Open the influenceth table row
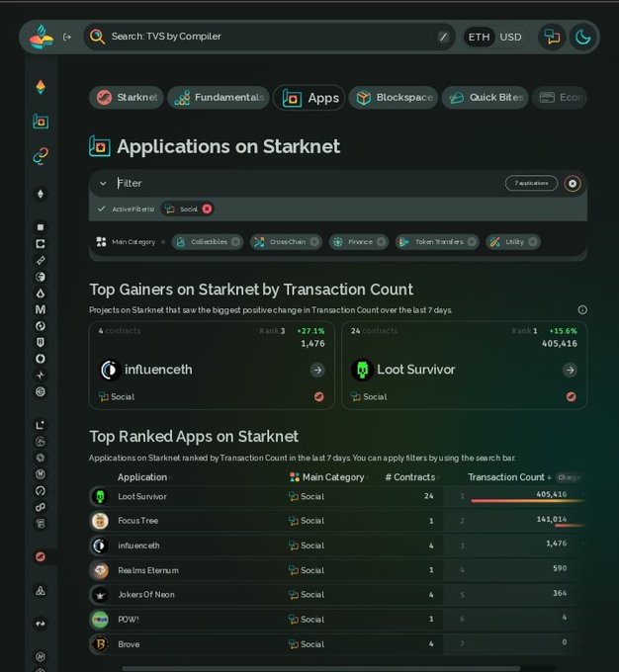 [338, 546]
